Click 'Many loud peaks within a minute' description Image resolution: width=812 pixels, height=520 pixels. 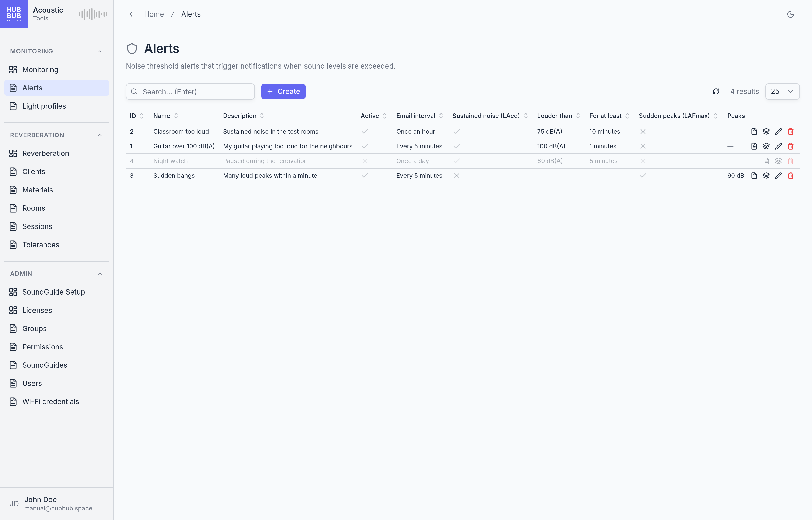pos(270,176)
